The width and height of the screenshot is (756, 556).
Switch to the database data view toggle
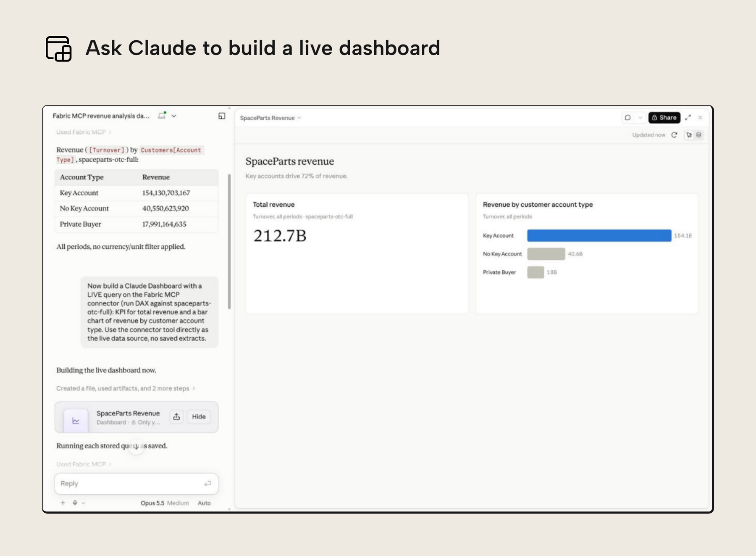699,135
